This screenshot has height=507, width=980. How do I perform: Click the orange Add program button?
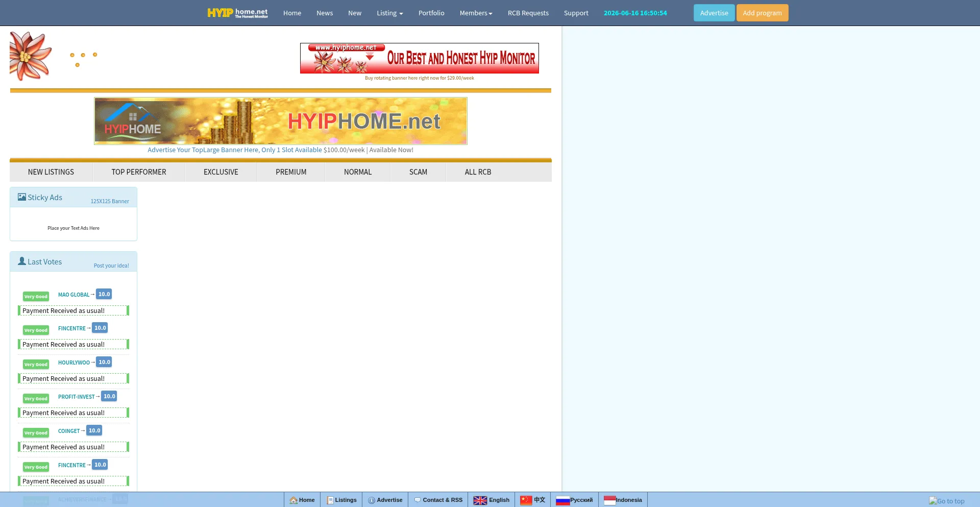[762, 13]
